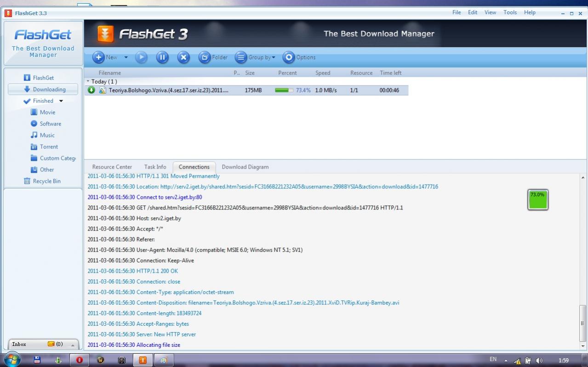Viewport: 588px width, 367px height.
Task: Start the download with the play button
Action: (x=141, y=57)
